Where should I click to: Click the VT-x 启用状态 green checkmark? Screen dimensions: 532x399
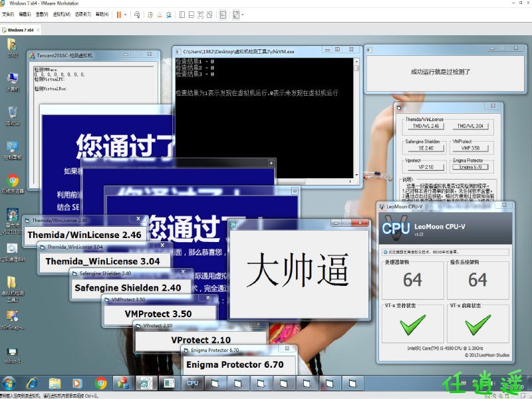coord(477,325)
